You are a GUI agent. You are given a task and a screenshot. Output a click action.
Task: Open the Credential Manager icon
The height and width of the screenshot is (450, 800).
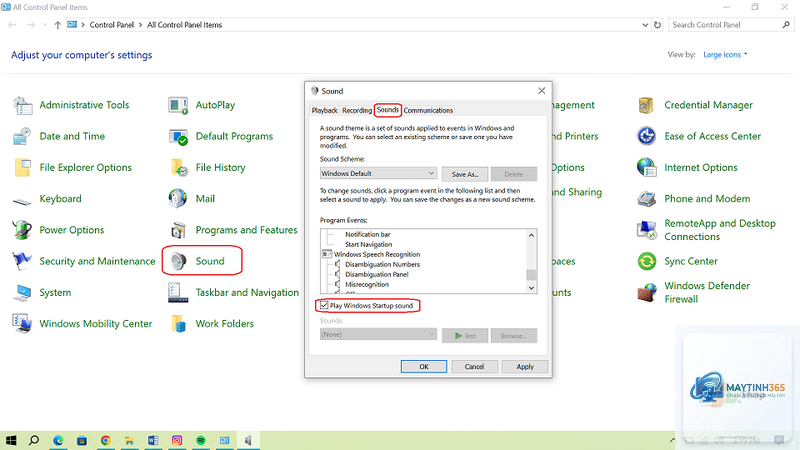point(646,105)
